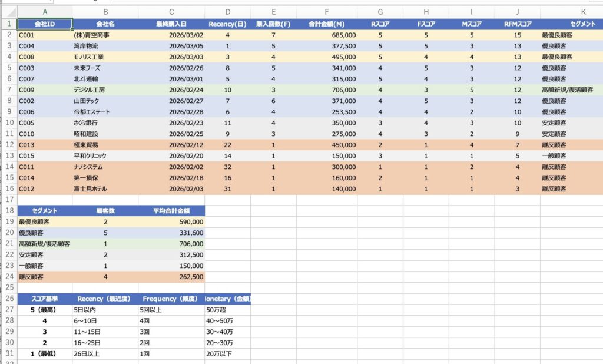Click the 最終購入日 header cell
The width and height of the screenshot is (603, 364).
click(171, 24)
